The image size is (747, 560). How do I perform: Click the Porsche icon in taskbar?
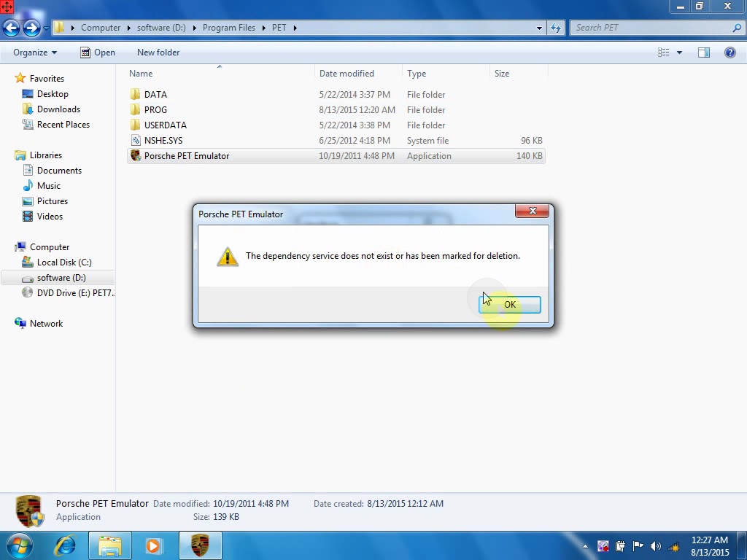coord(200,545)
